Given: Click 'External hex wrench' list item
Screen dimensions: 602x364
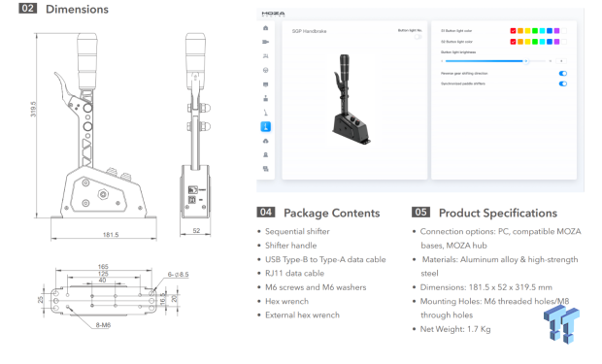Looking at the screenshot, I should pos(303,315).
